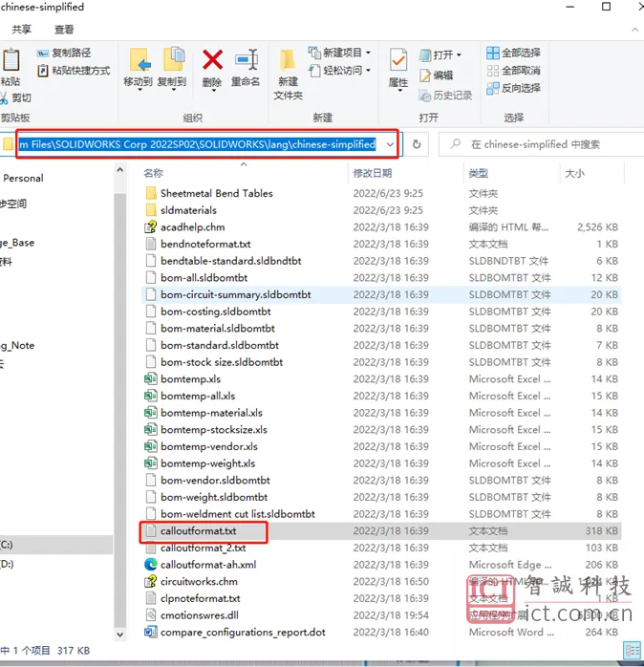Image resolution: width=644 pixels, height=667 pixels.
Task: Select bendnoteformat.txt file
Action: pos(205,245)
